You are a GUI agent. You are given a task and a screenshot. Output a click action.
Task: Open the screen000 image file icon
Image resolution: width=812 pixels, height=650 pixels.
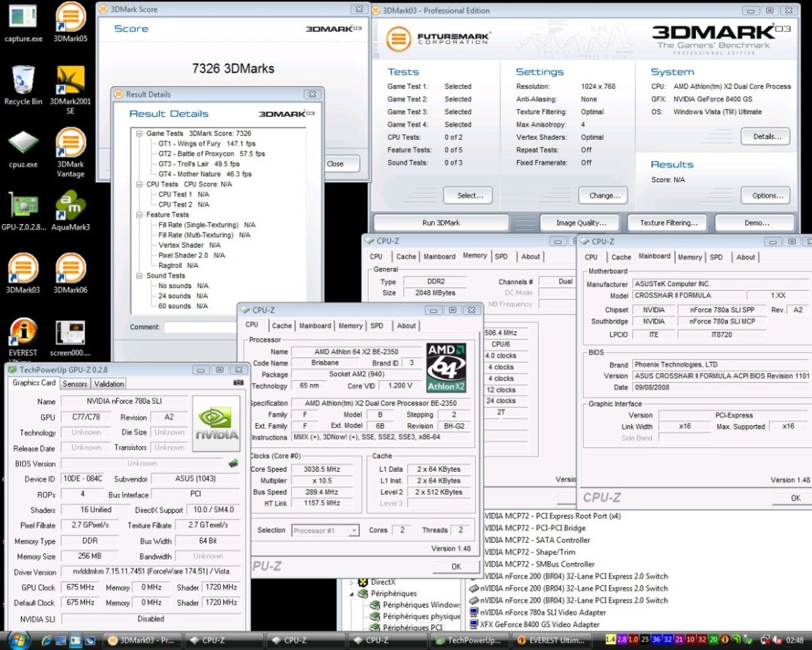click(70, 338)
